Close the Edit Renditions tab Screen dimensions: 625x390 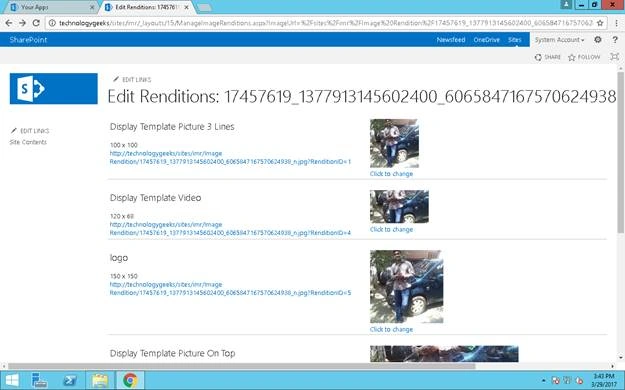tap(186, 7)
